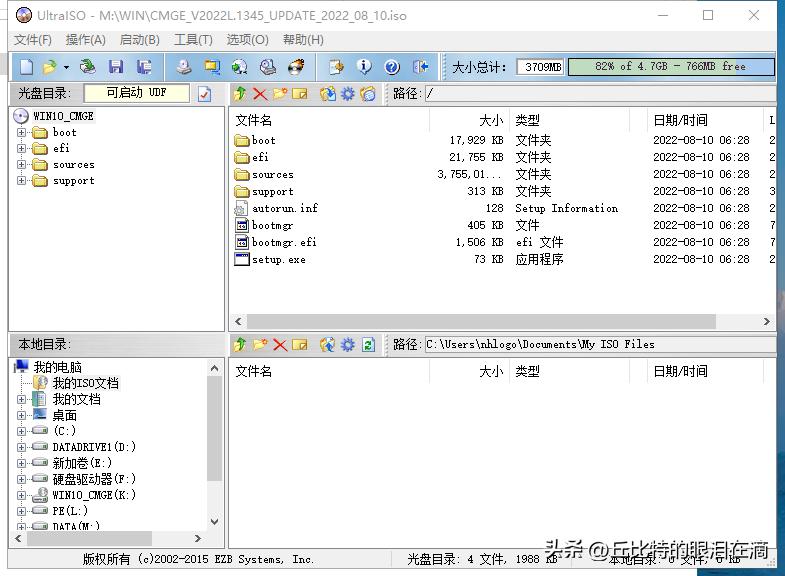Click the Save floppy disk icon
The width and height of the screenshot is (785, 576).
116,67
